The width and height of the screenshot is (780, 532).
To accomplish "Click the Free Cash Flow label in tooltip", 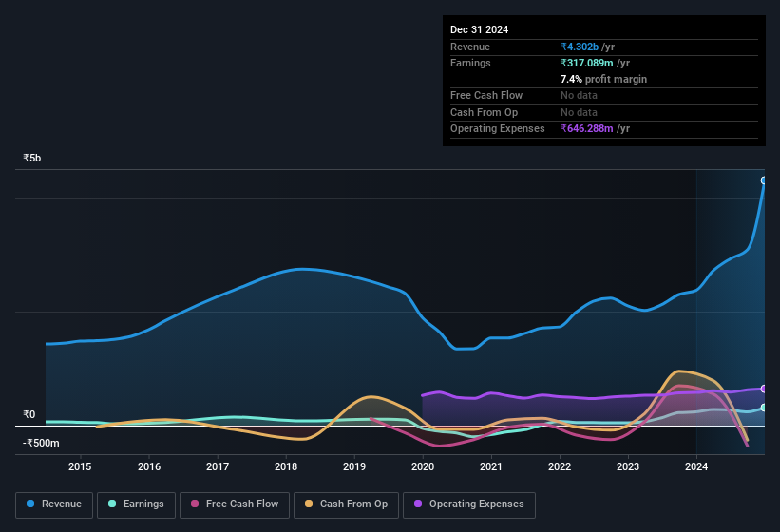I will 486,95.
